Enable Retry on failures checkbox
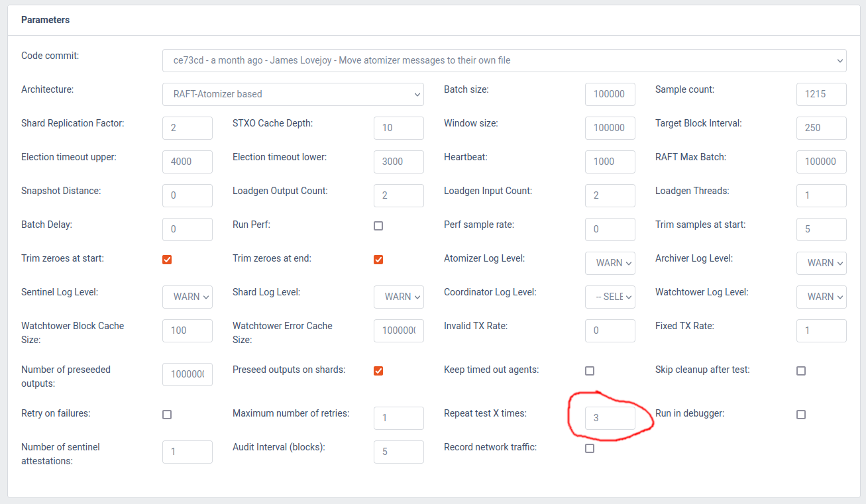The width and height of the screenshot is (866, 504). (x=167, y=415)
